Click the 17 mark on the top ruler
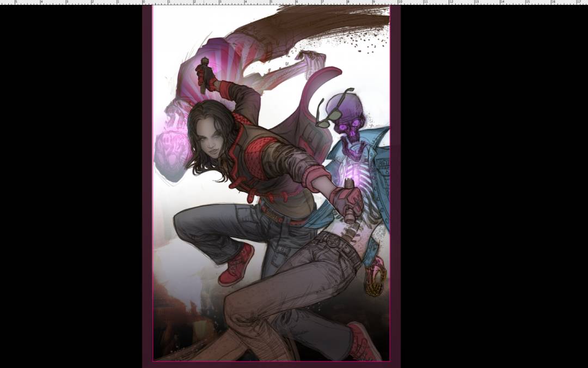Viewport: 588px width, 368px height. click(578, 2)
